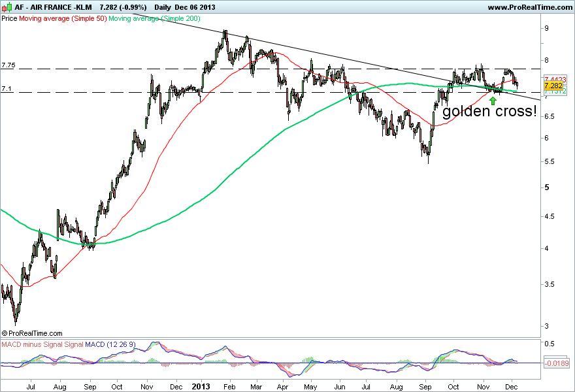Click the '9' tick on the price axis

(x=547, y=28)
